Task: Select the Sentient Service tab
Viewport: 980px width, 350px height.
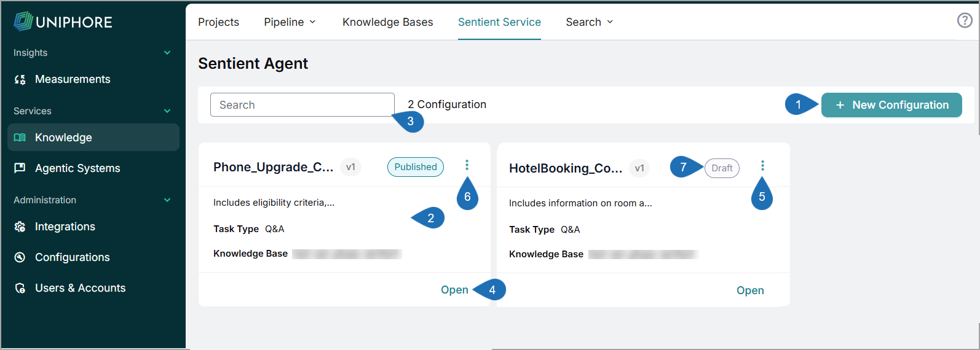Action: 499,22
